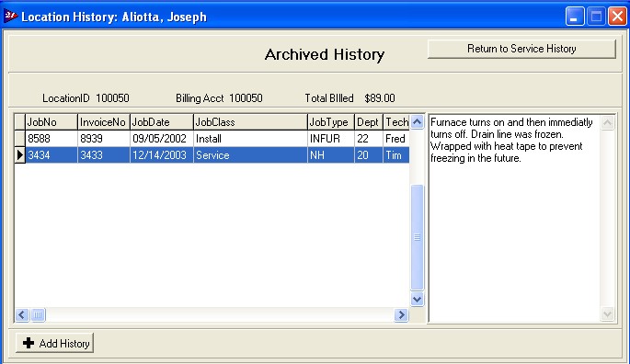Image resolution: width=630 pixels, height=364 pixels.
Task: Click the Total Billed $89.00 value
Action: click(380, 98)
